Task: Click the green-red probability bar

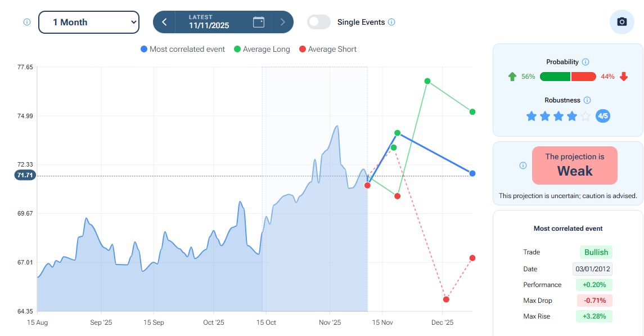Action: (568, 77)
